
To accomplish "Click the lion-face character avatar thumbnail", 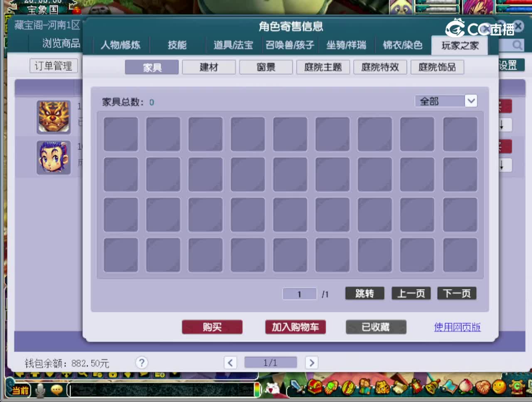I will point(53,118).
